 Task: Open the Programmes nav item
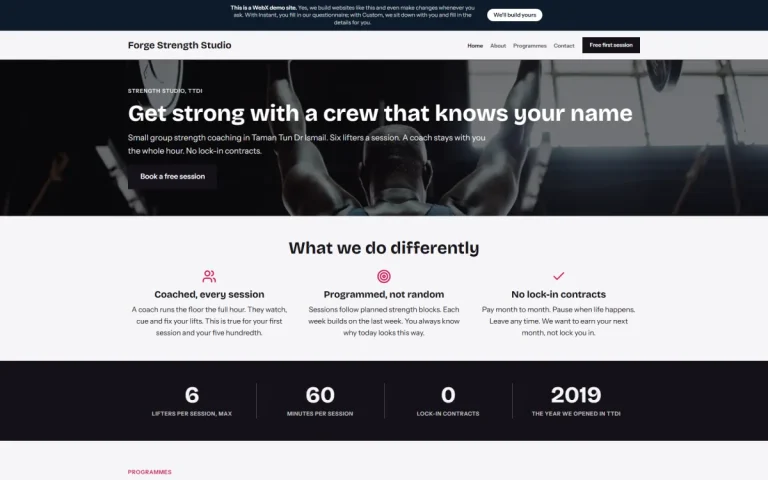[x=529, y=46]
